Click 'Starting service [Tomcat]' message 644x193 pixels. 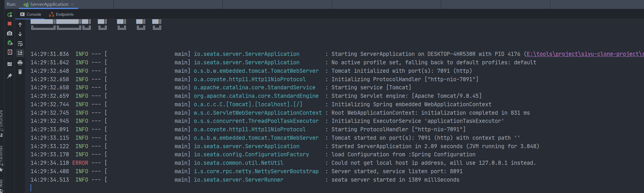coord(371,87)
